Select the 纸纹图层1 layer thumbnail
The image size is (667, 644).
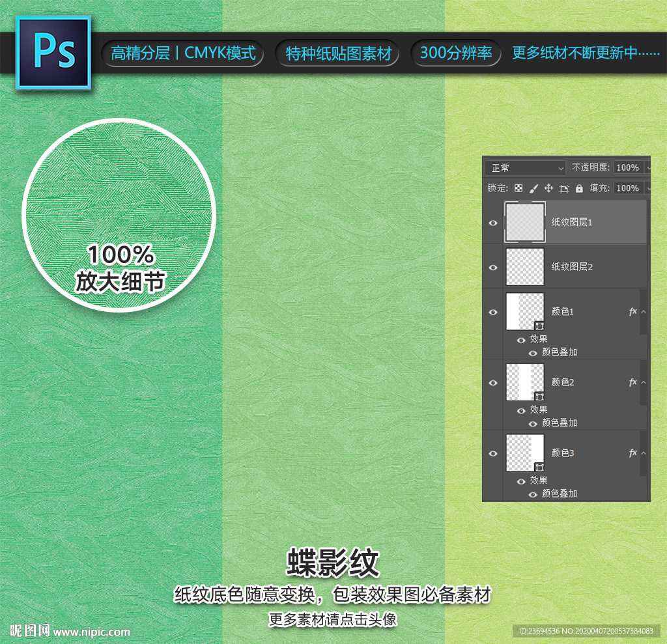tap(524, 222)
